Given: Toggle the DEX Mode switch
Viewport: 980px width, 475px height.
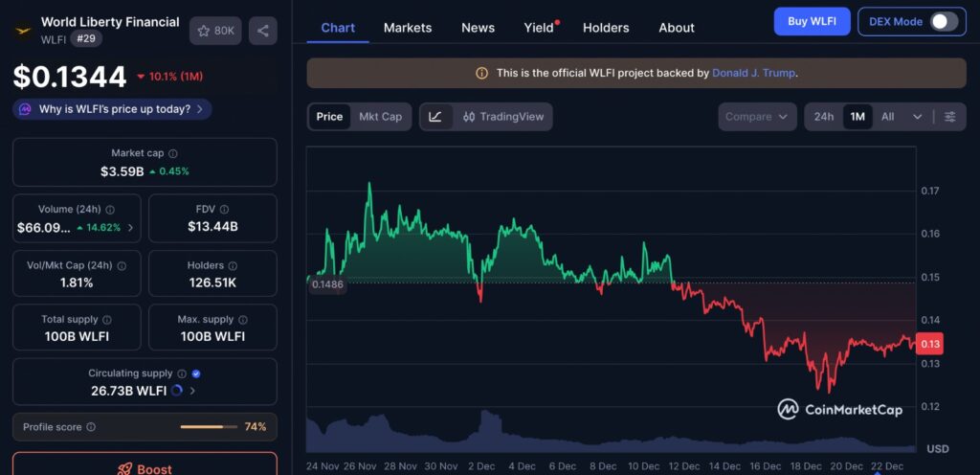Looking at the screenshot, I should tap(944, 22).
